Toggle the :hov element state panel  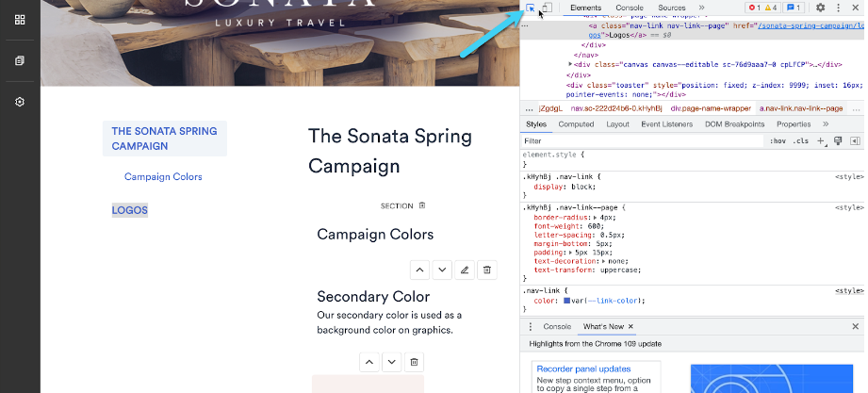tap(778, 141)
